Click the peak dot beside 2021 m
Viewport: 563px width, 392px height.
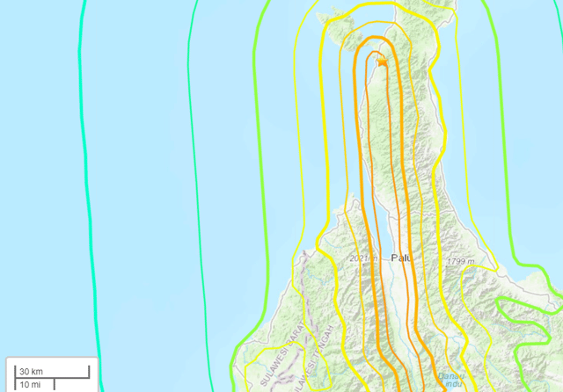pos(363,265)
